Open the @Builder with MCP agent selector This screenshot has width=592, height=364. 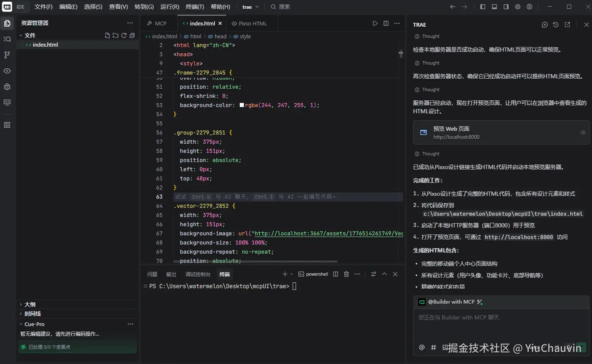tap(451, 302)
